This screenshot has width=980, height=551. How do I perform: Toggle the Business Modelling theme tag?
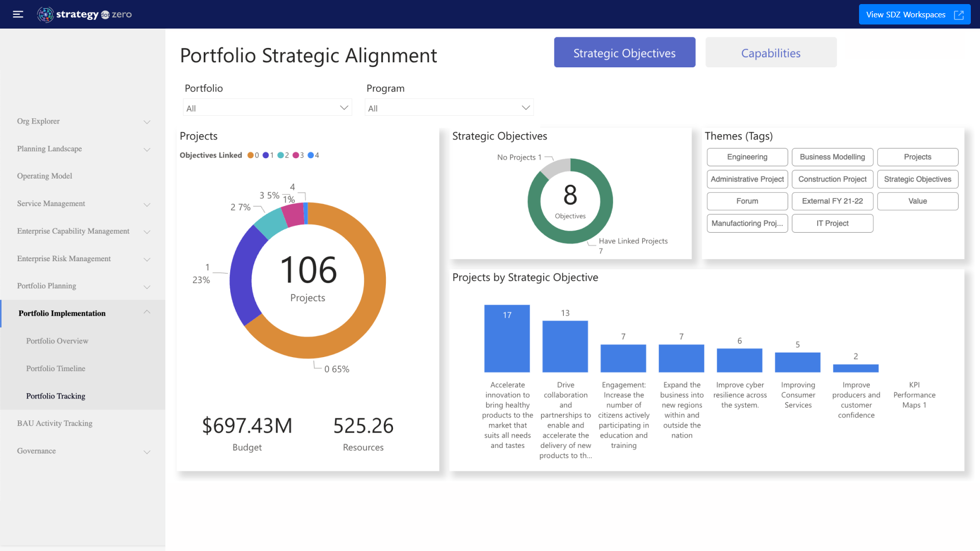(x=832, y=157)
